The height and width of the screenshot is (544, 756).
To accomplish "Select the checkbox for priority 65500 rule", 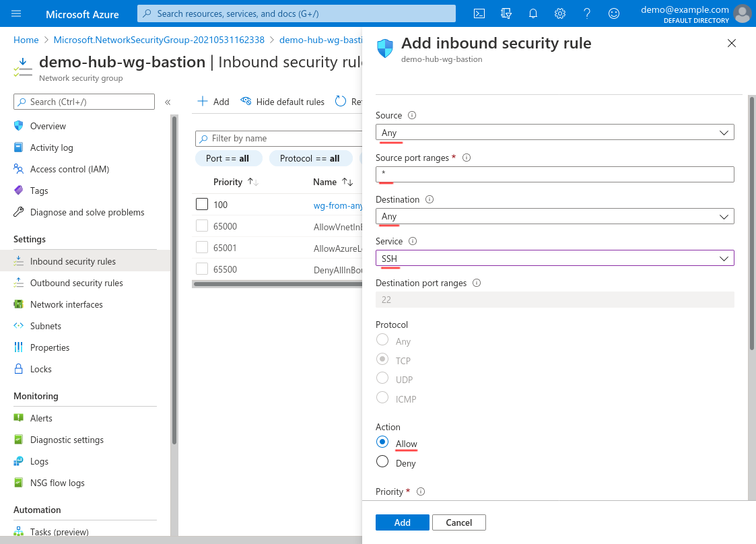I will (202, 269).
